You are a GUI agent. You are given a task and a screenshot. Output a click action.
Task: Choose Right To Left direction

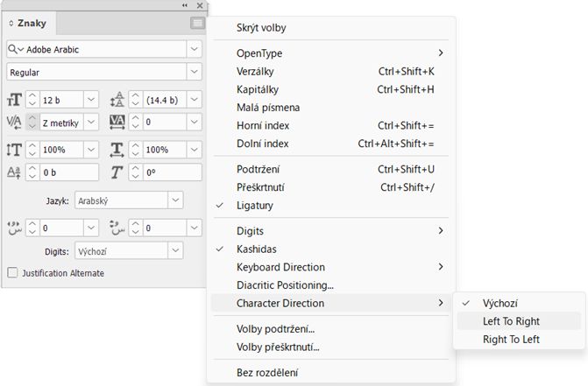point(519,340)
